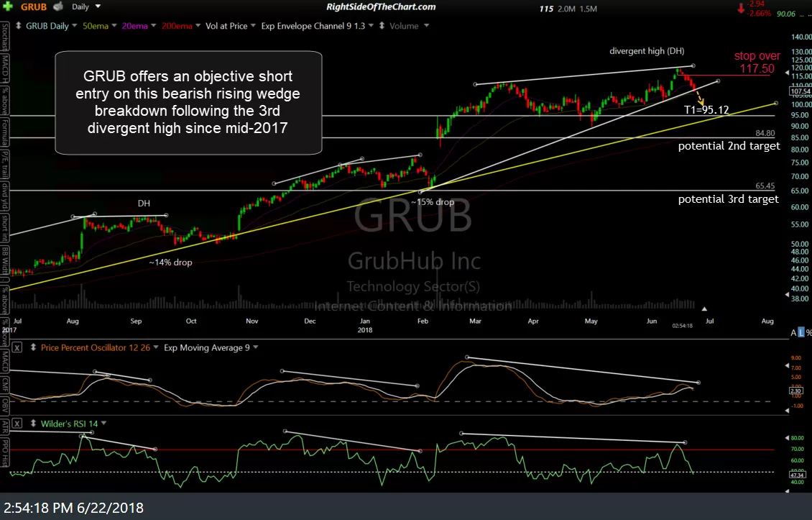Click the potential 3rd target label
812x520 pixels.
pos(728,199)
